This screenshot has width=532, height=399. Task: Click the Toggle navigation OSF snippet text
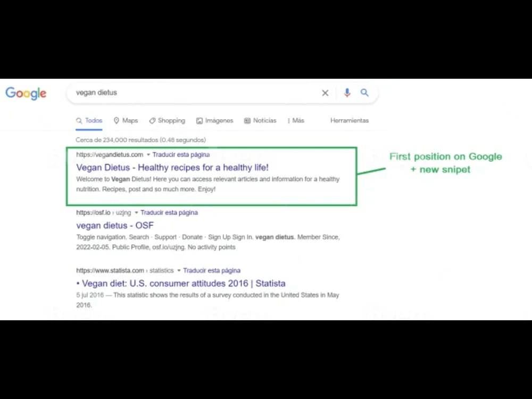point(207,242)
